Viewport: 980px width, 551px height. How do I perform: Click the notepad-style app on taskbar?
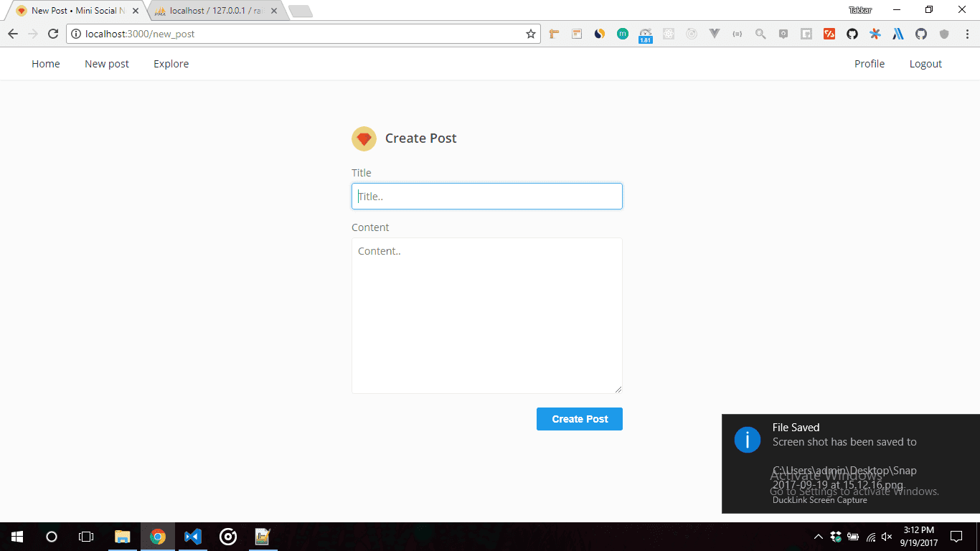pyautogui.click(x=263, y=537)
